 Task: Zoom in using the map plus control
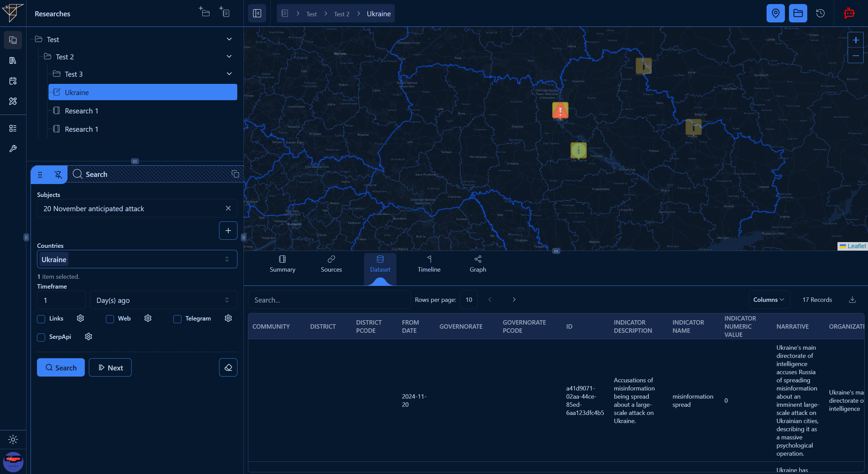tap(855, 40)
